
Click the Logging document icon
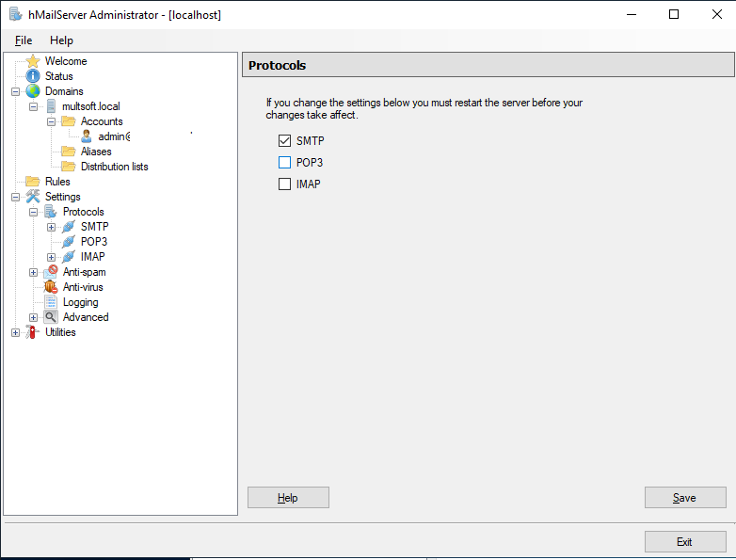click(x=51, y=302)
